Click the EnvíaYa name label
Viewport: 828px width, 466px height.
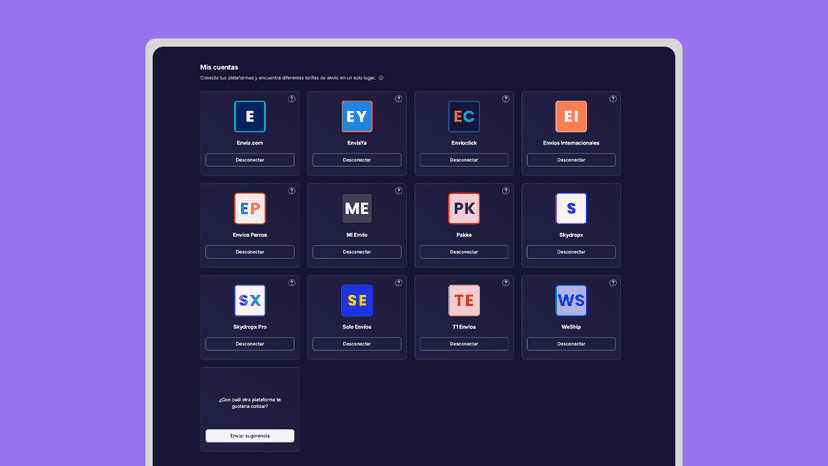357,143
